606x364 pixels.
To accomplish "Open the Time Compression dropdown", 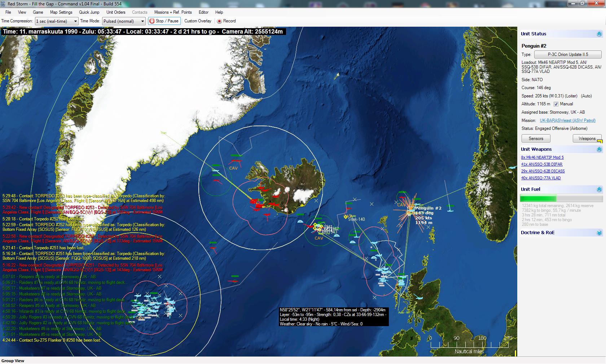I will click(x=56, y=21).
